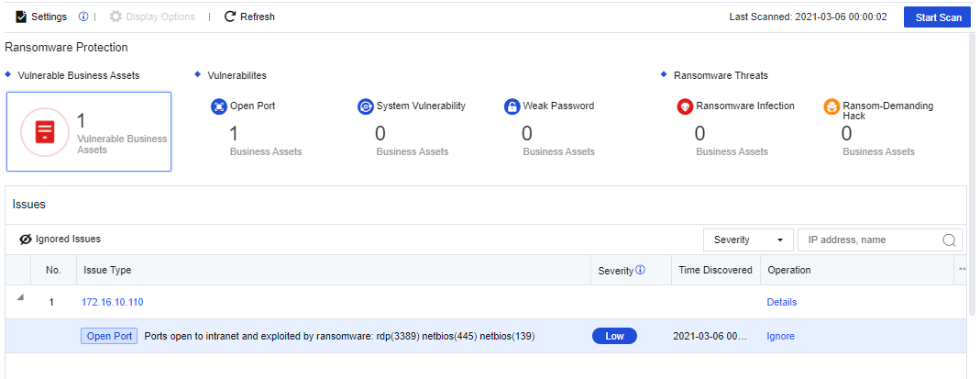
Task: Click the search magnifier icon
Action: coord(950,240)
